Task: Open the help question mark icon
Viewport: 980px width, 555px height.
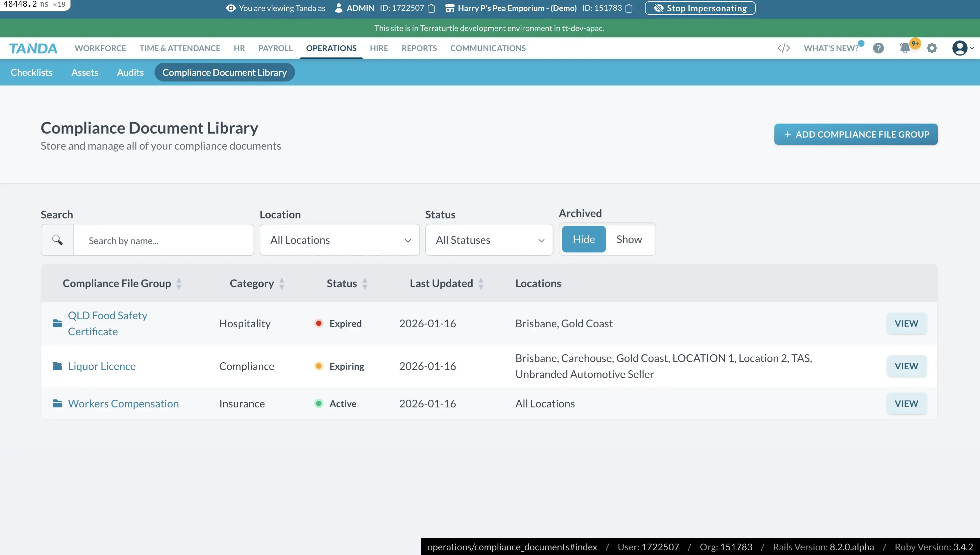Action: [878, 48]
